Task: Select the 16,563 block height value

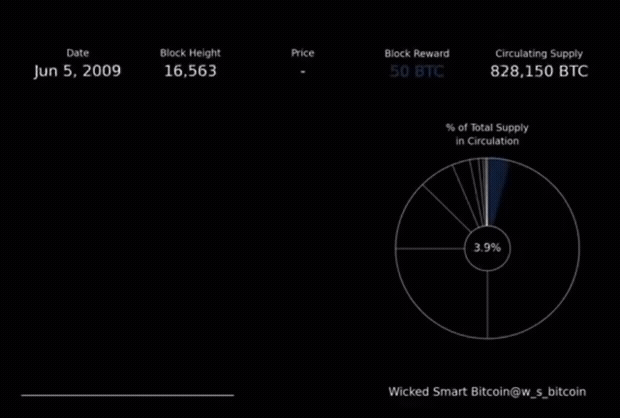Action: tap(189, 72)
